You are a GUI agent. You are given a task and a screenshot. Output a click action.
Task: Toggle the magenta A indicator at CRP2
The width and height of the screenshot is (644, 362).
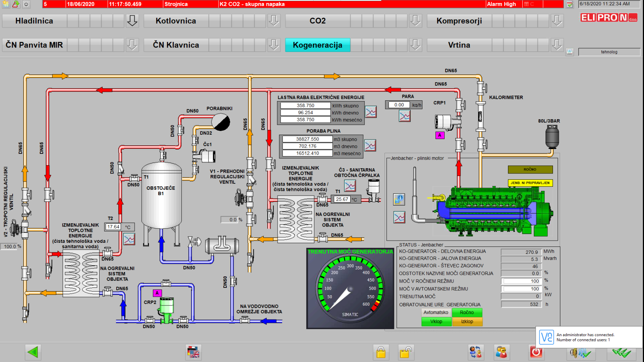click(157, 293)
